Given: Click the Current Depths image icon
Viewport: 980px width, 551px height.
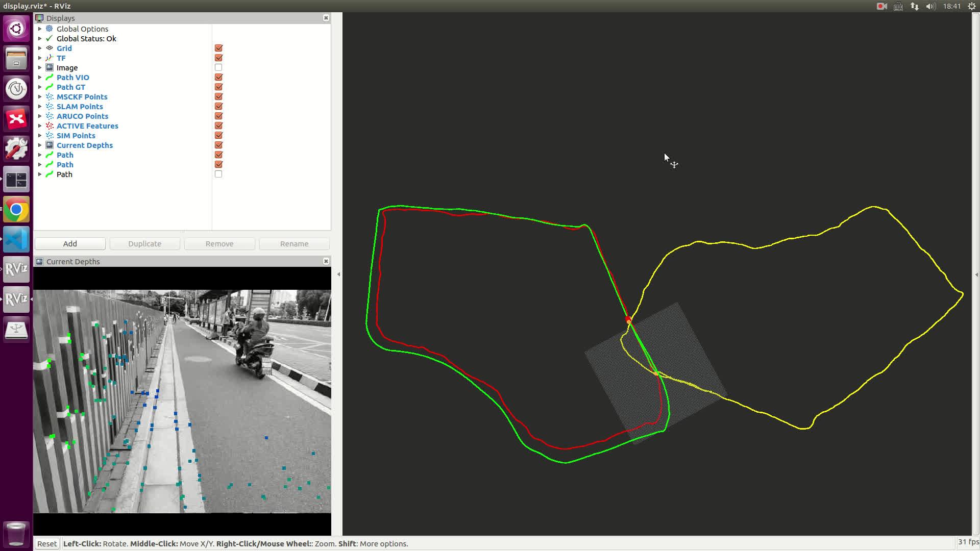Looking at the screenshot, I should coord(50,145).
